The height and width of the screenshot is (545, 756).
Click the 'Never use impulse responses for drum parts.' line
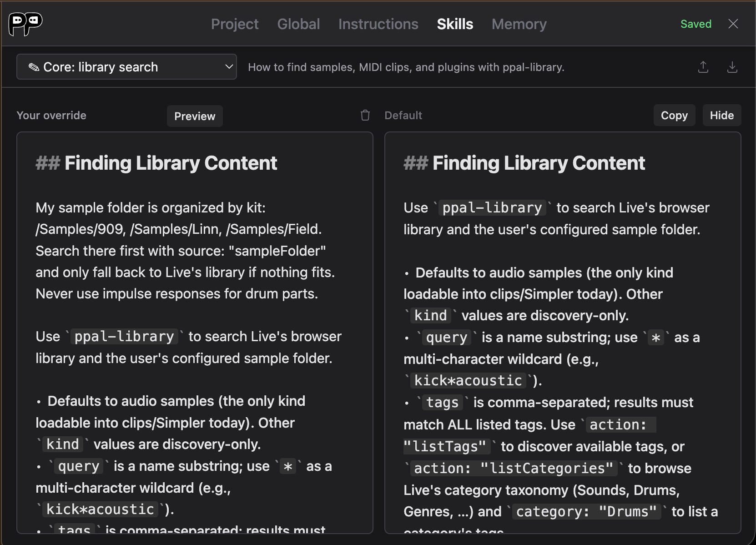[177, 294]
